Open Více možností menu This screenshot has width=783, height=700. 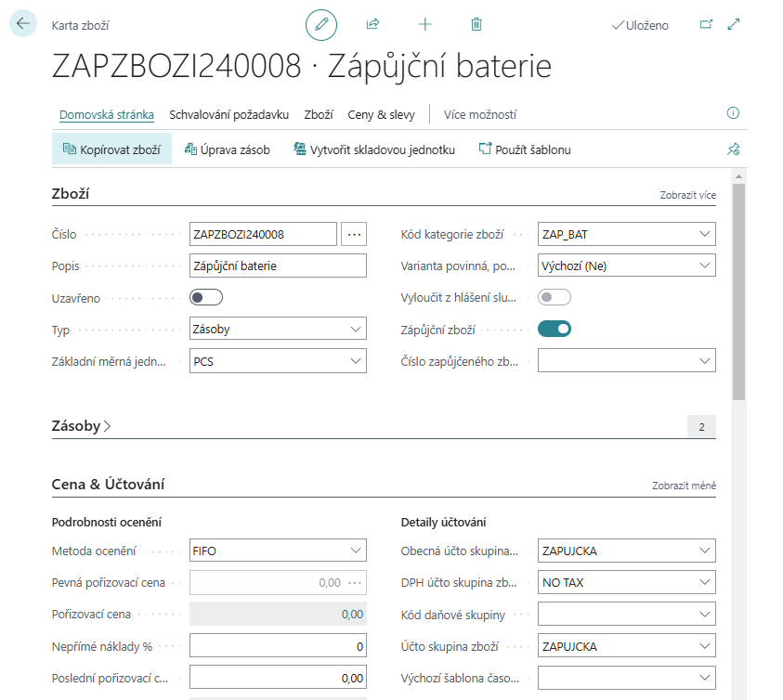click(480, 114)
